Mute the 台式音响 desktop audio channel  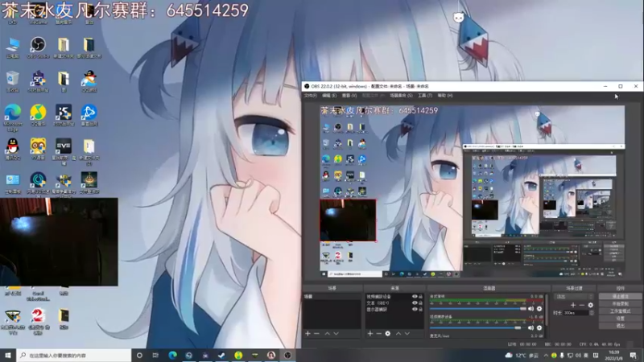click(x=530, y=309)
